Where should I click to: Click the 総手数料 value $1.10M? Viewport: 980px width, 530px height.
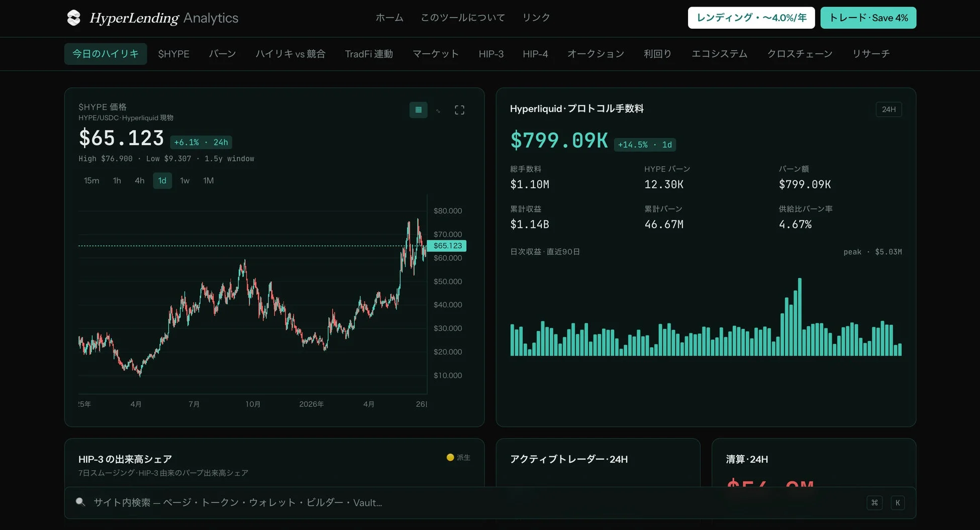(x=530, y=185)
